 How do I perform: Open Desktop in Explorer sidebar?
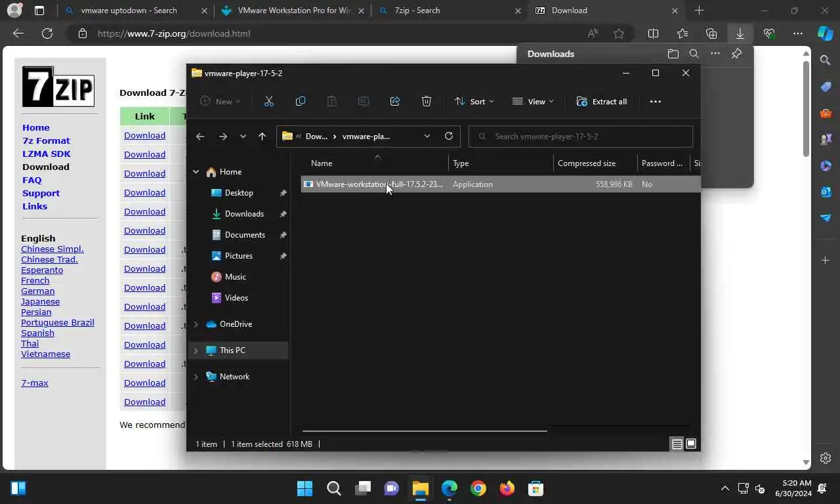tap(239, 193)
